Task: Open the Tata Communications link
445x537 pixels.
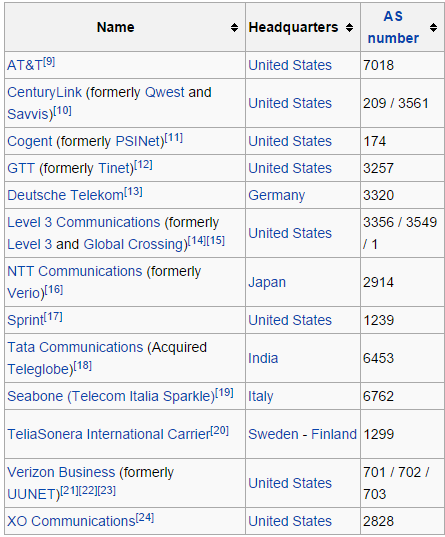Action: (75, 347)
